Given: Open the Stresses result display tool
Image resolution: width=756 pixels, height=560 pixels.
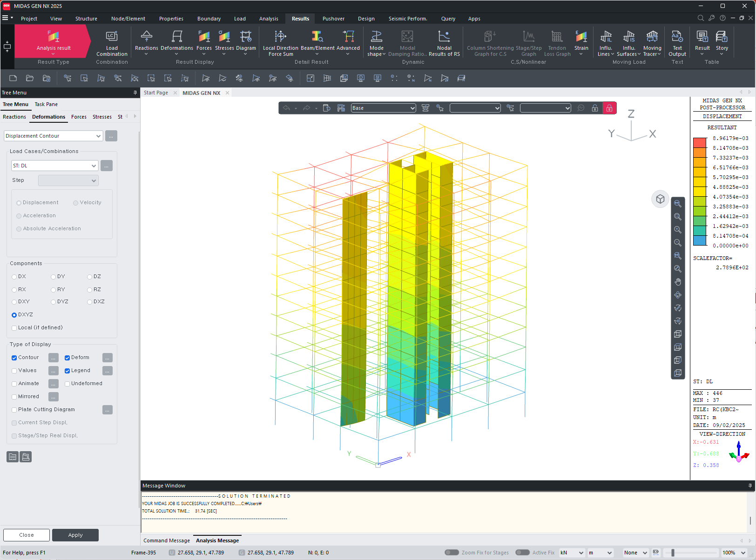Looking at the screenshot, I should point(224,42).
